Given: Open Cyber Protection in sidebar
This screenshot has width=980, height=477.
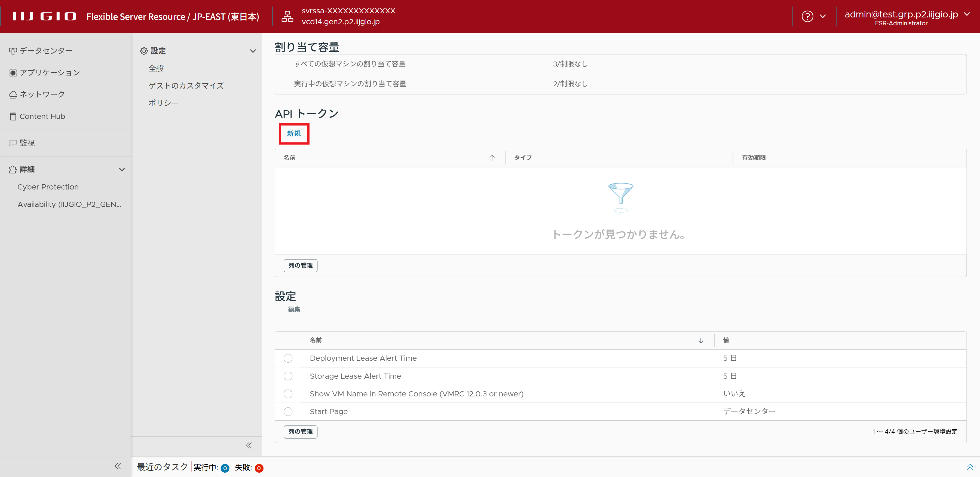Looking at the screenshot, I should tap(48, 187).
